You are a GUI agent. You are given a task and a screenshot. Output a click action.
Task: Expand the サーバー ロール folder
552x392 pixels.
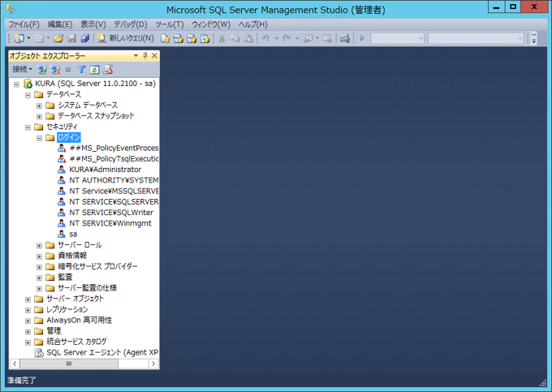point(39,246)
